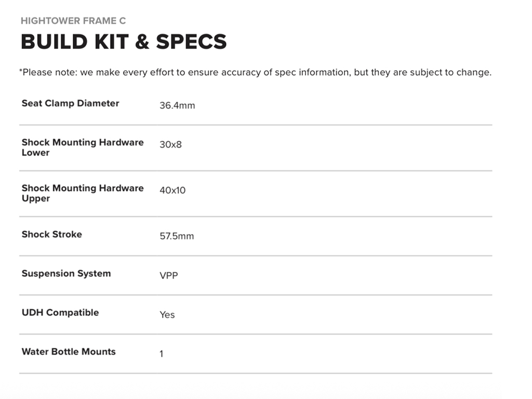Click the Shock Mounting Hardware Lower label
The image size is (532, 399).
point(82,147)
